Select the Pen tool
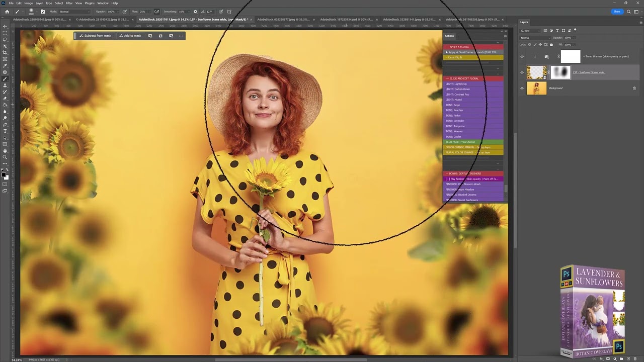The width and height of the screenshot is (644, 362). tap(5, 125)
